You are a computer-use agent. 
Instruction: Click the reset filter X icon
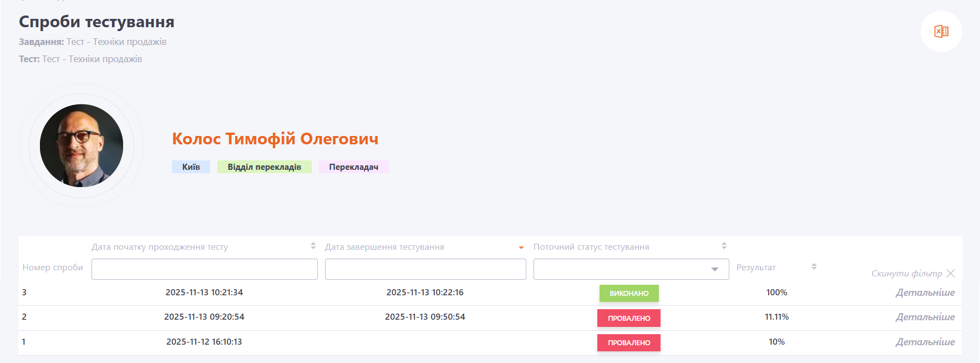click(951, 273)
